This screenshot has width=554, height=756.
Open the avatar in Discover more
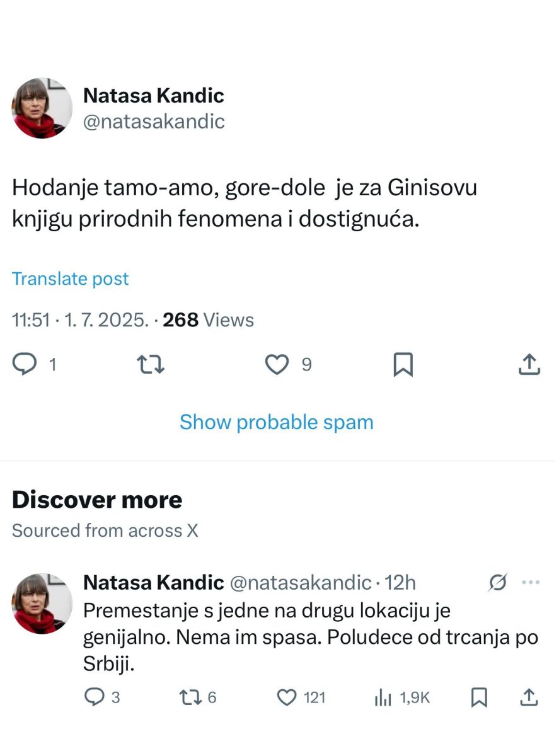(42, 604)
